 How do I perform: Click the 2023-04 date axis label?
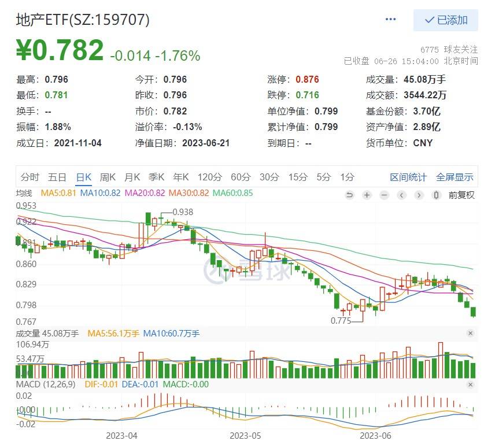point(121,436)
